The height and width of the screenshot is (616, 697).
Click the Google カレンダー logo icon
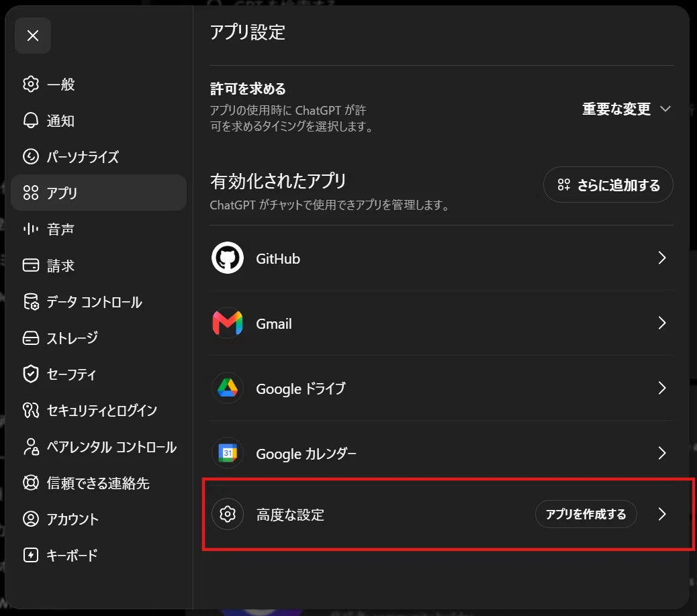click(228, 453)
